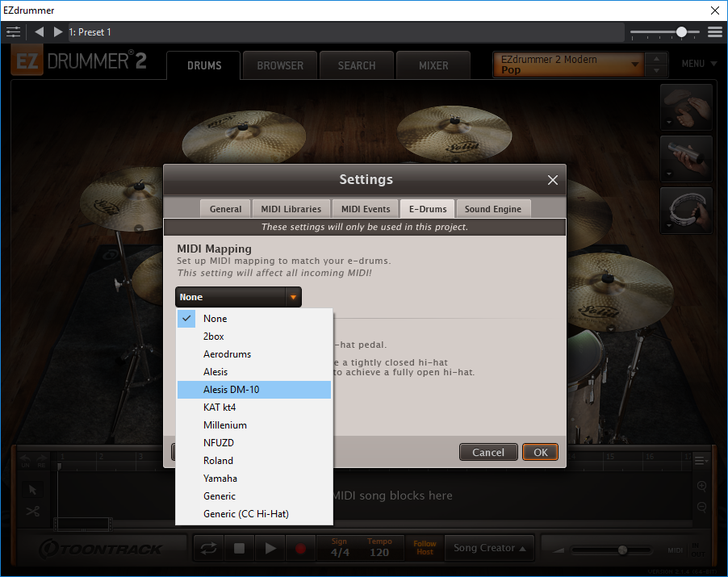The width and height of the screenshot is (728, 577).
Task: Click the EZ Drummer 2 logo
Action: 79,61
